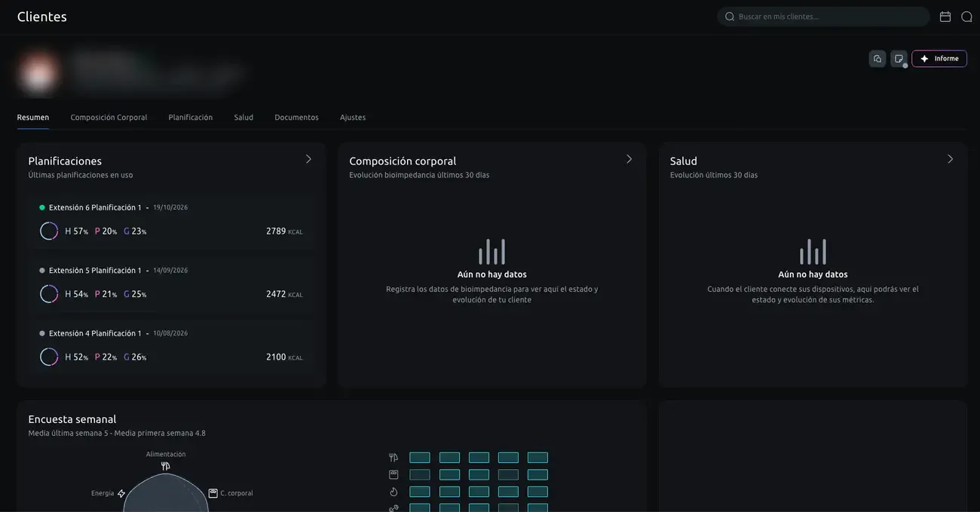Click the Energía lightning icon on radar chart
This screenshot has height=512, width=980.
click(x=121, y=493)
